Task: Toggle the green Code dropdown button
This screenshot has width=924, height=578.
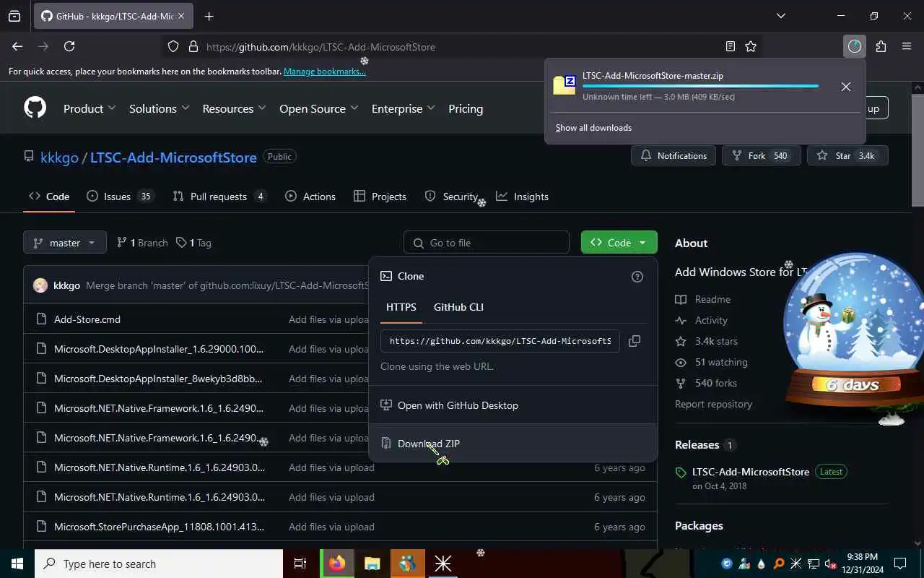Action: coord(619,243)
